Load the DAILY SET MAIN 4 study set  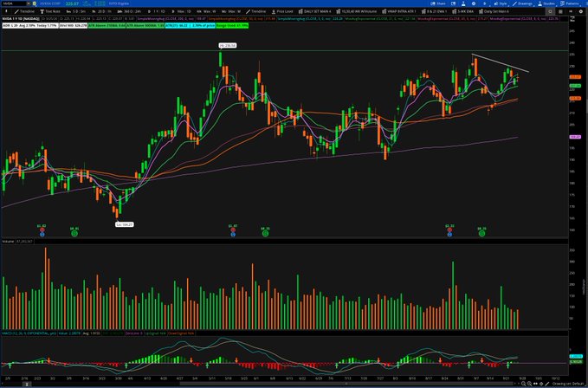[x=315, y=11]
